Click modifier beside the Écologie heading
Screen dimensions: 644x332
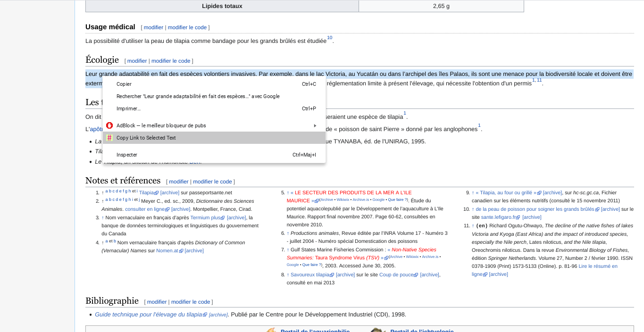pyautogui.click(x=137, y=61)
